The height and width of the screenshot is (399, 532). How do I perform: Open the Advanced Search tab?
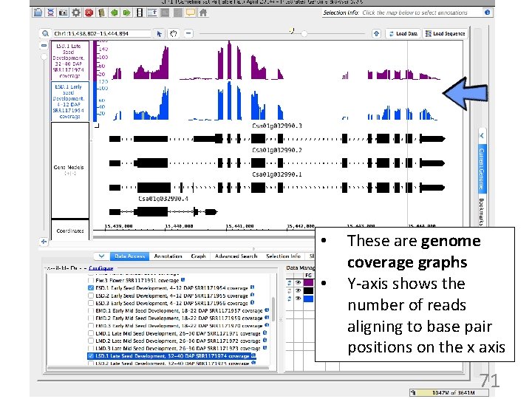(x=236, y=256)
